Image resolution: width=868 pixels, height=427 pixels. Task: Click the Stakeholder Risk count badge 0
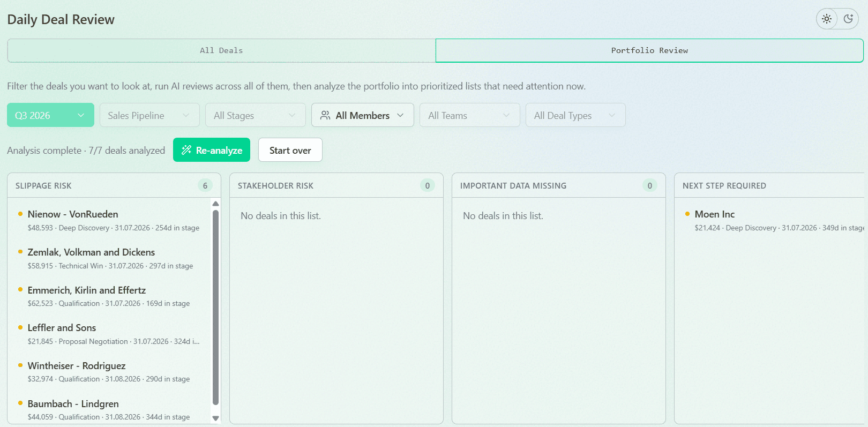[428, 185]
